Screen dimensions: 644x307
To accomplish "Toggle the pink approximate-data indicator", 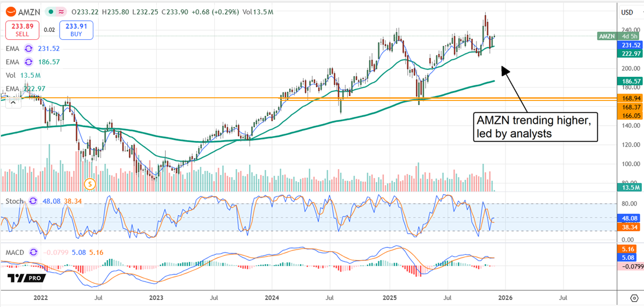I will tap(62, 11).
